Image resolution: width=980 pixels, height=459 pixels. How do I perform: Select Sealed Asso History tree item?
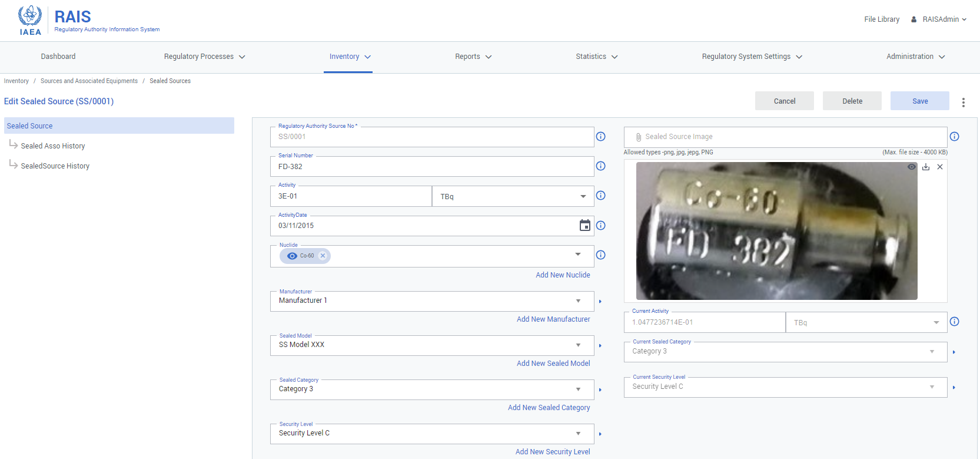click(x=53, y=146)
